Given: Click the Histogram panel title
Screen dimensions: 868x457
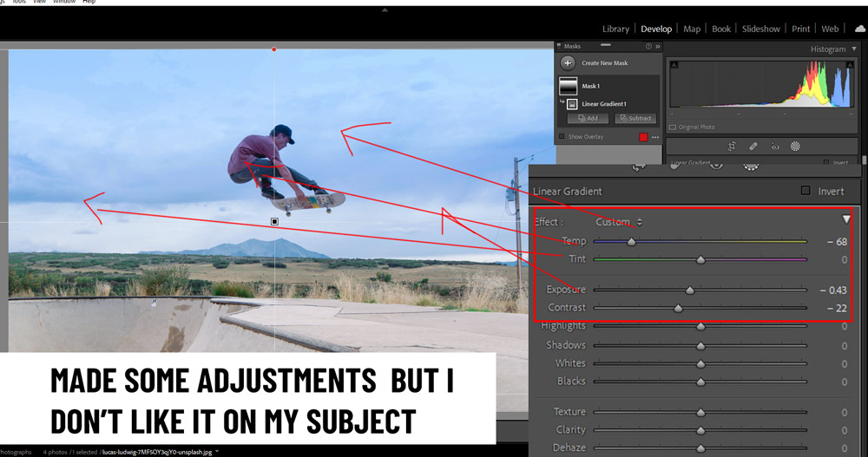Looking at the screenshot, I should pos(828,49).
